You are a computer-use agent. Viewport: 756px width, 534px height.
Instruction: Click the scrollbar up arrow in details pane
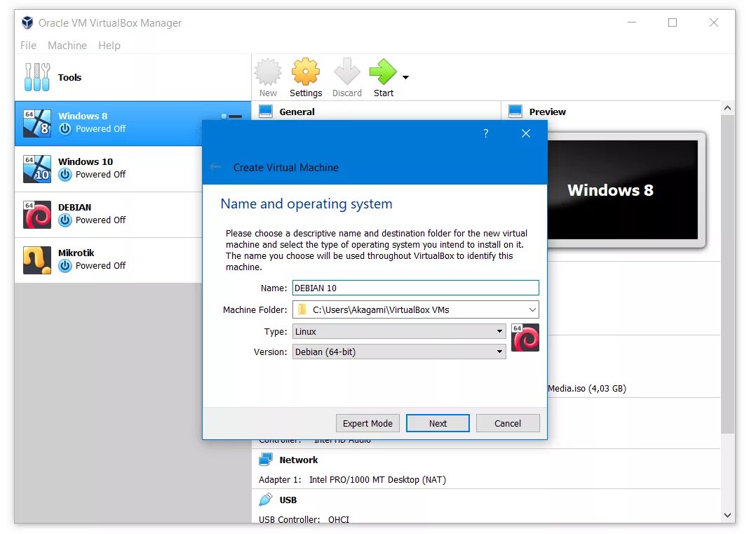pos(727,108)
